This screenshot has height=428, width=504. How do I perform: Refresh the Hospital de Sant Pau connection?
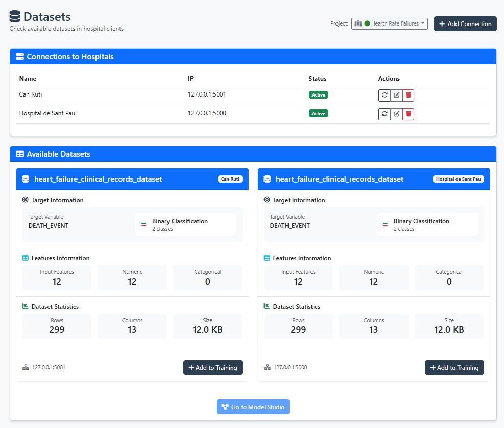coord(385,113)
